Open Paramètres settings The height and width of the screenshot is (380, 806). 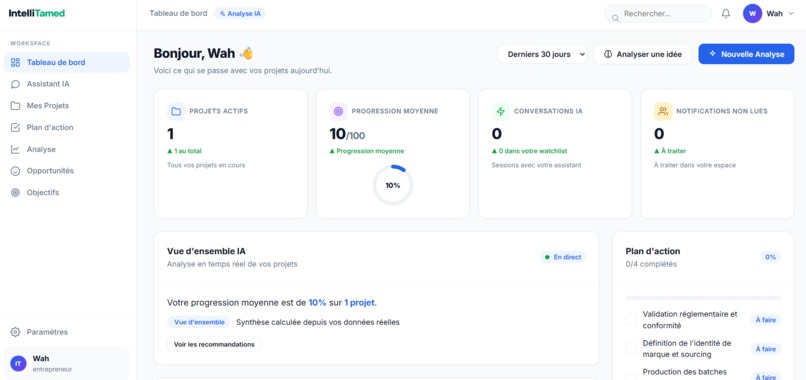(x=67, y=332)
